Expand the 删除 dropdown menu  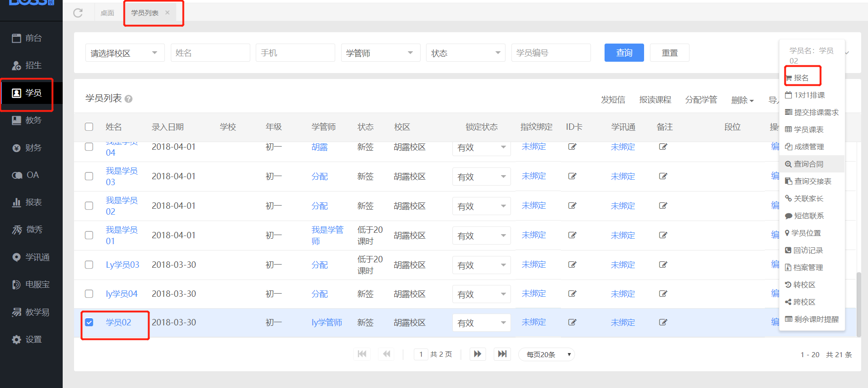742,100
